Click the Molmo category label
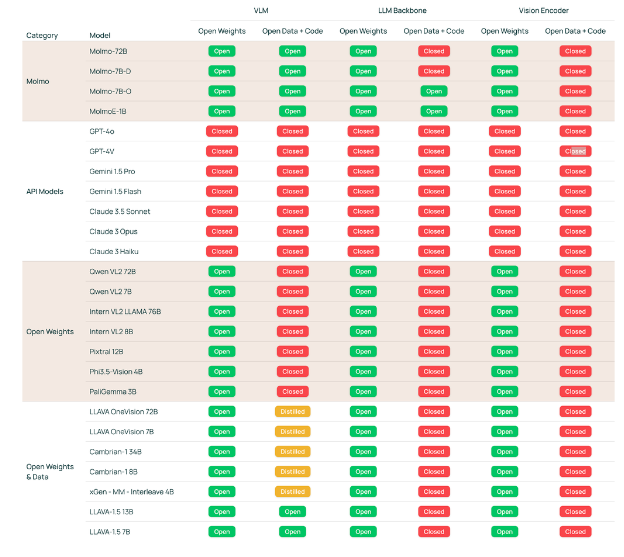 click(x=38, y=81)
